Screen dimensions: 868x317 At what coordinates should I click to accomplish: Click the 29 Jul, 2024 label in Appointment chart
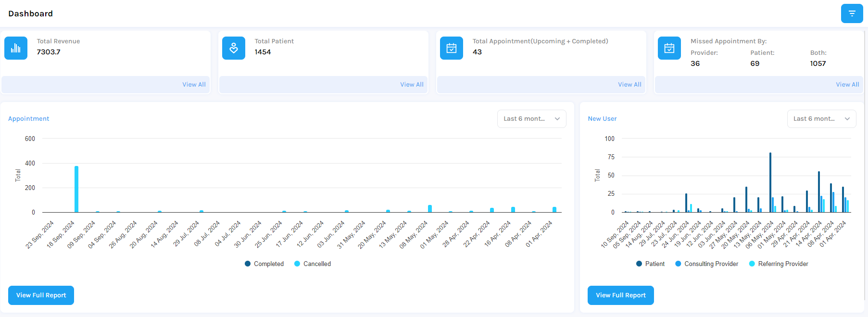(186, 234)
